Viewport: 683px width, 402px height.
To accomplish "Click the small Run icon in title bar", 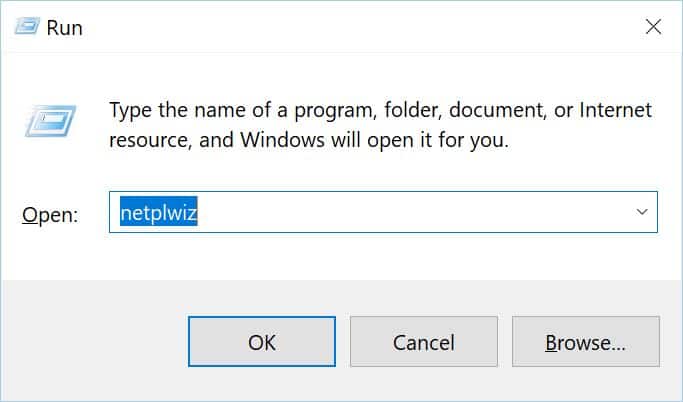I will (27, 26).
